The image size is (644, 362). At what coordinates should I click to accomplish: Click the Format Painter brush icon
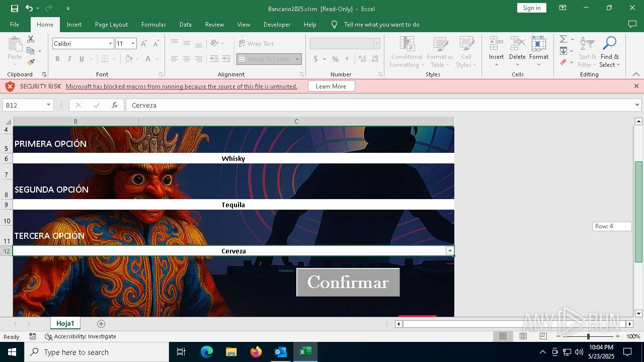pos(31,62)
